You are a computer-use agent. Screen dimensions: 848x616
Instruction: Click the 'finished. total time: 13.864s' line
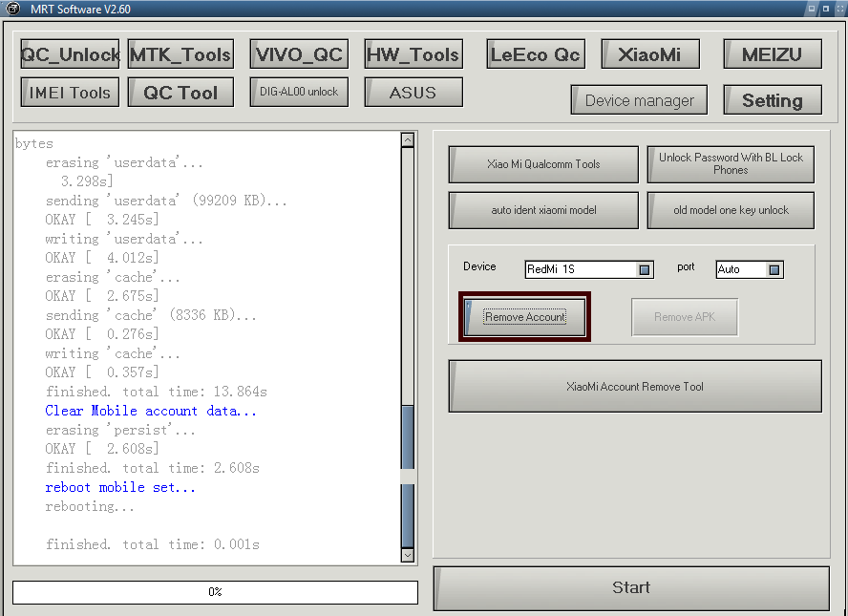point(157,392)
